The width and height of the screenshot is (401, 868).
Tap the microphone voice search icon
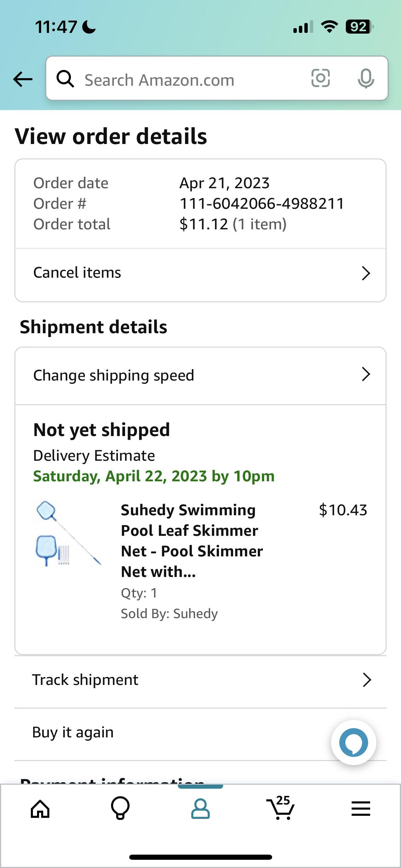366,78
